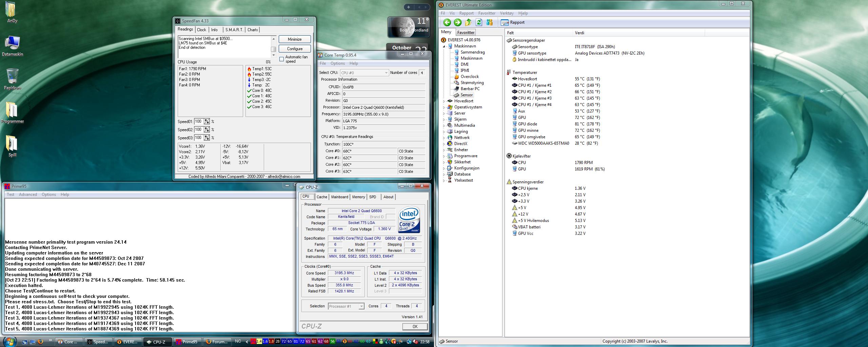The height and width of the screenshot is (347, 868).
Task: Expand the Nettverk tree node
Action: (x=444, y=138)
